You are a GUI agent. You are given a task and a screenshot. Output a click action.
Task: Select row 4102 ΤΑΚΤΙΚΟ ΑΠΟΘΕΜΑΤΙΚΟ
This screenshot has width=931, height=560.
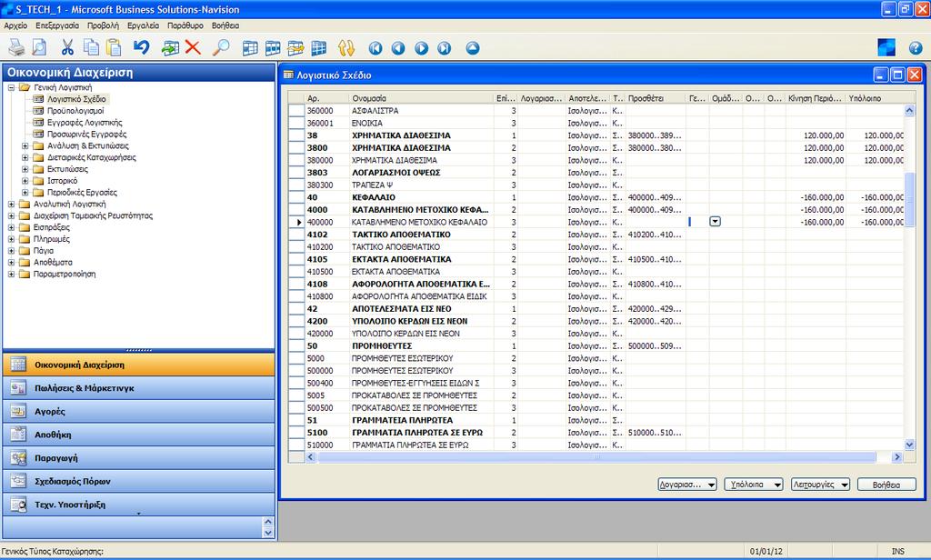click(x=596, y=234)
